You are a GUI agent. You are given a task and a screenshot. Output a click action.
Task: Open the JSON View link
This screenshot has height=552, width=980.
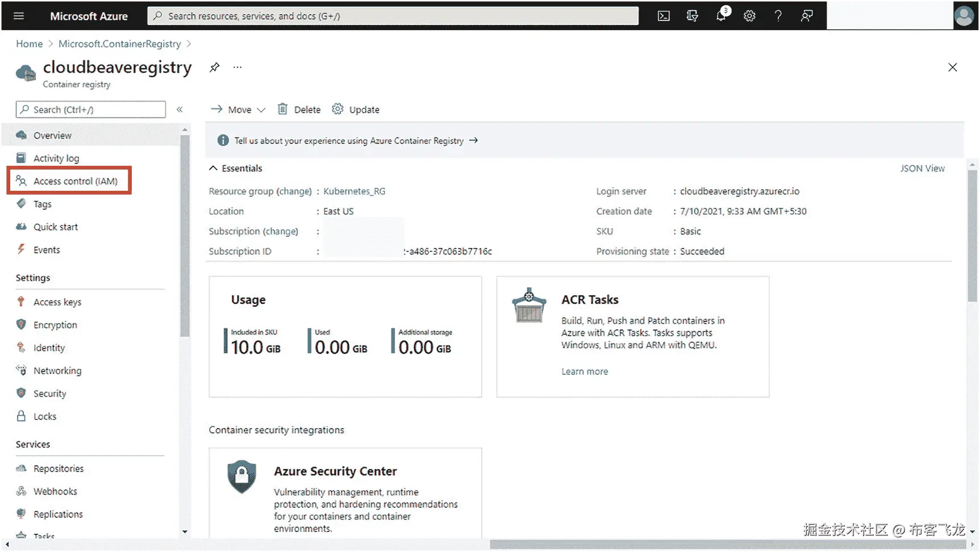(922, 169)
